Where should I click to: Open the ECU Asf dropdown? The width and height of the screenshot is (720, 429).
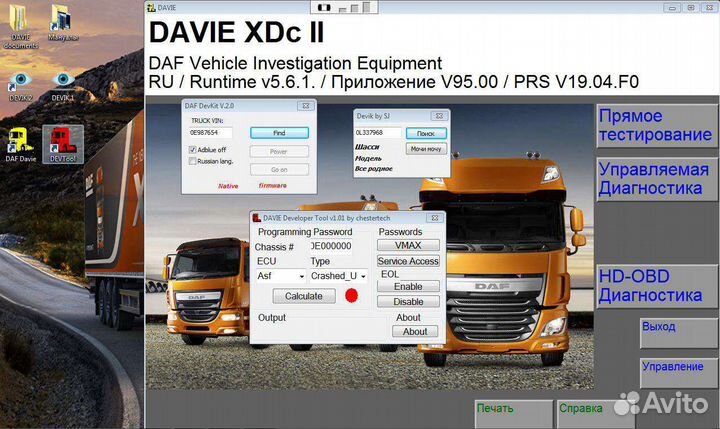tap(281, 276)
